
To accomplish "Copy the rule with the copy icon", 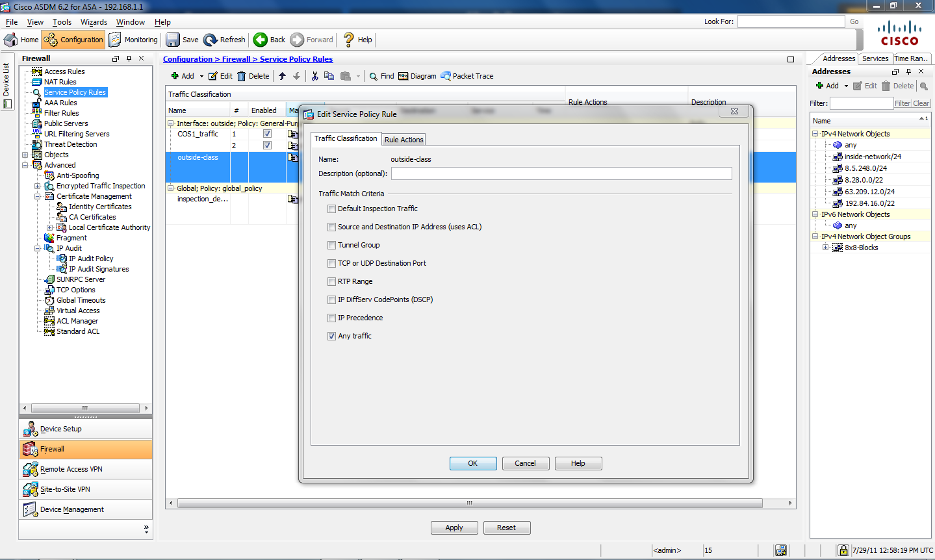I will (329, 76).
